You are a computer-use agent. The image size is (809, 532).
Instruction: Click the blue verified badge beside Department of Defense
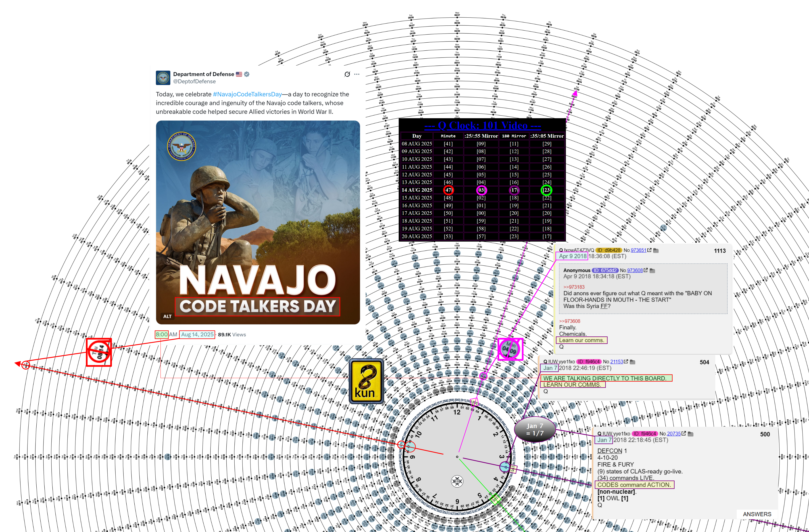click(x=247, y=74)
